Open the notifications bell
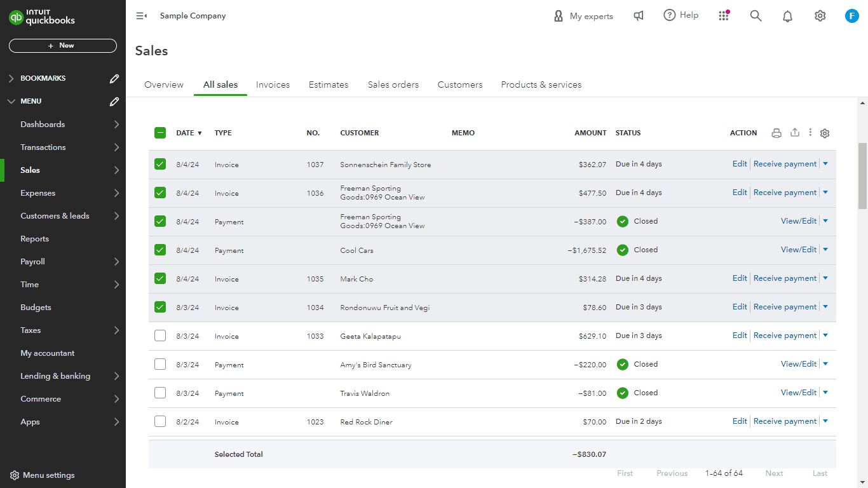The width and height of the screenshot is (868, 488). pos(787,16)
